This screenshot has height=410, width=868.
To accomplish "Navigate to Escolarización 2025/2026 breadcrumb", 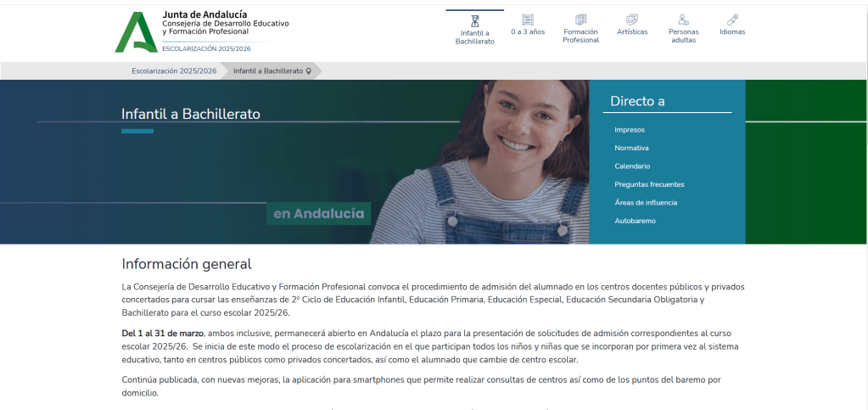I will tap(174, 71).
